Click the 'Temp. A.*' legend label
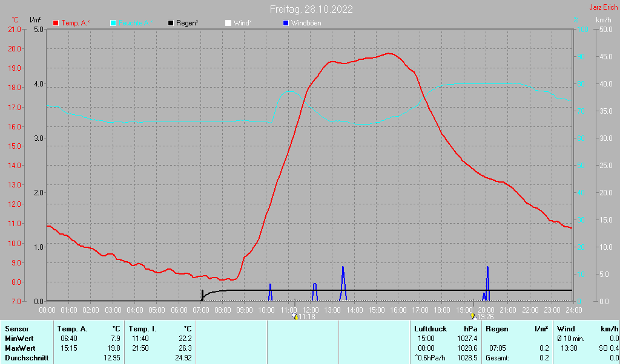 76,24
